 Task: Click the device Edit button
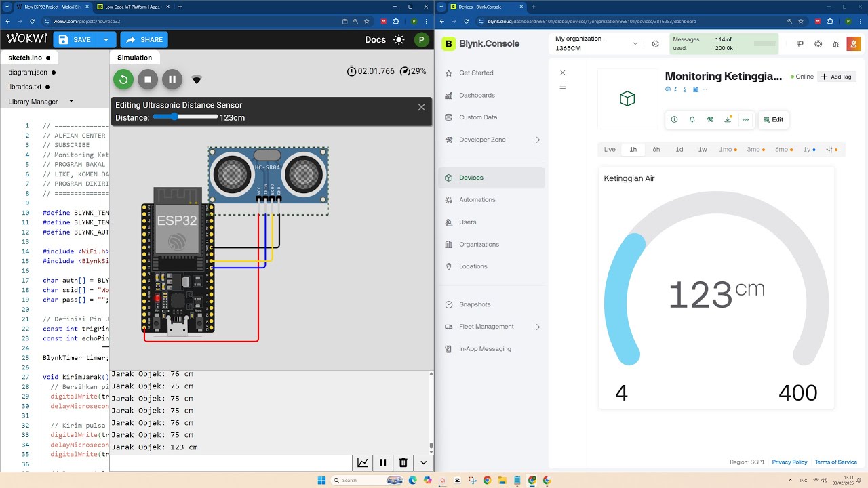tap(773, 119)
